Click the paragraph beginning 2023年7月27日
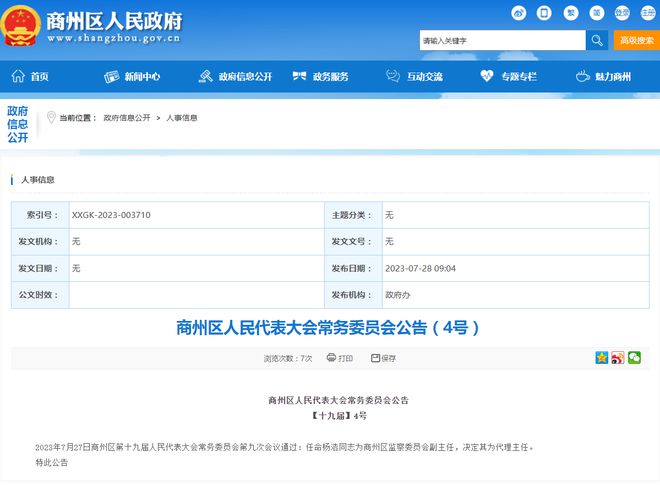Viewport: 660px width, 485px height. (x=285, y=448)
